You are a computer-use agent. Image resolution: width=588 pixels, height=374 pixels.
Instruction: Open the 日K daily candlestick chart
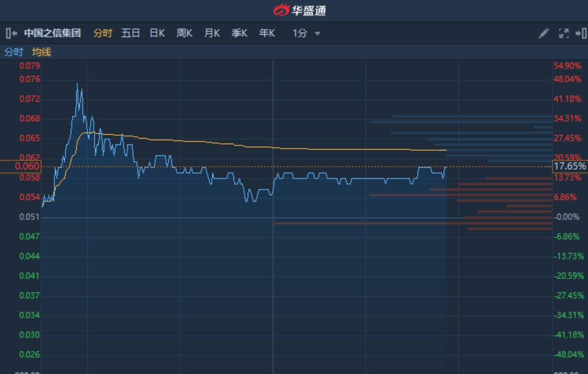point(157,34)
